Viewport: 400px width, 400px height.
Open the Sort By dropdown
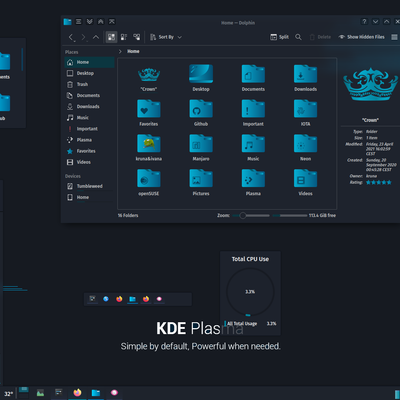point(166,37)
